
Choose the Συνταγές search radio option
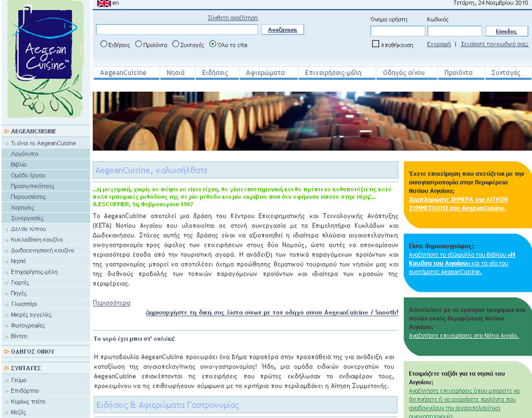pyautogui.click(x=176, y=45)
